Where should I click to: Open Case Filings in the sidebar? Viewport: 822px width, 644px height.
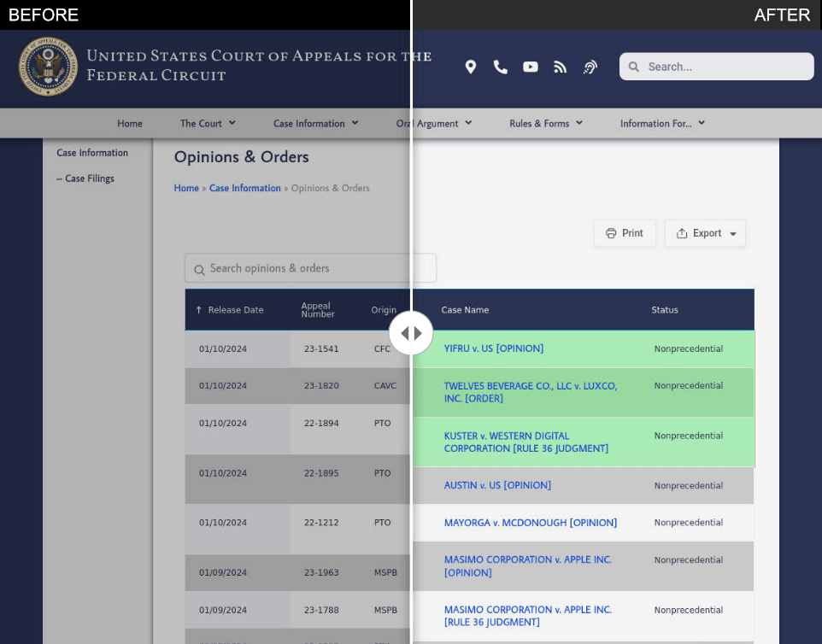point(90,179)
